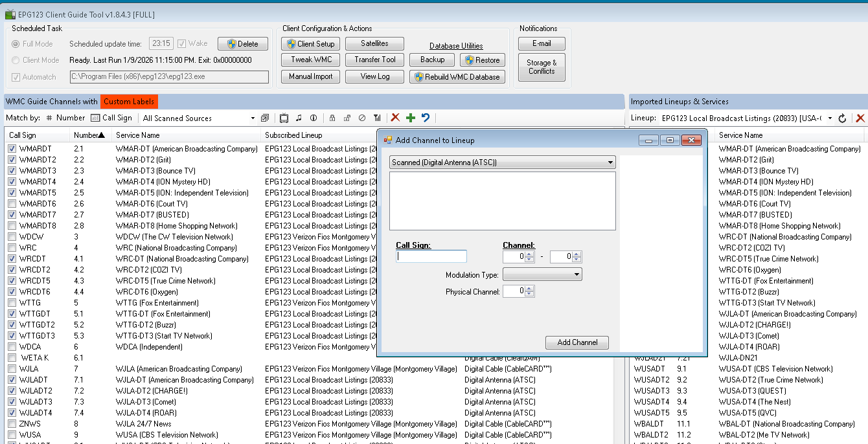Click the green plus add channel icon
The height and width of the screenshot is (444, 868).
[x=410, y=117]
